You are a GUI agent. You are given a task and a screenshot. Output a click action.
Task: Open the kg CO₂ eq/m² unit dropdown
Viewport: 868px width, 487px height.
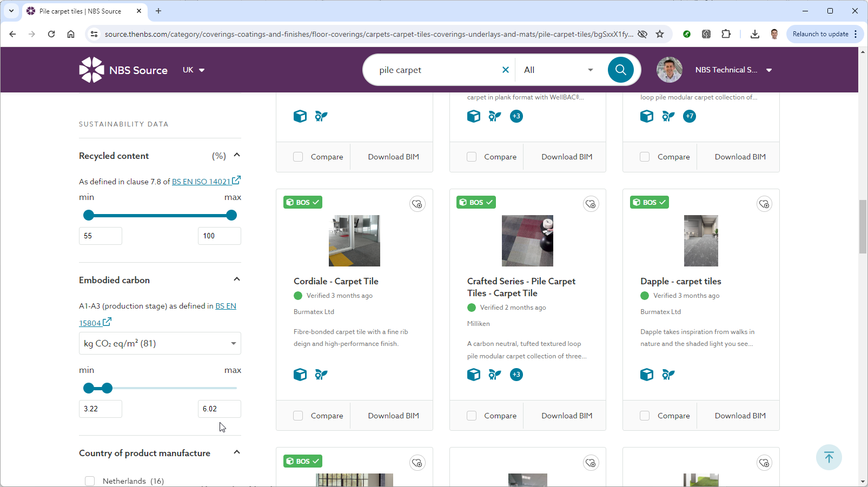(160, 343)
